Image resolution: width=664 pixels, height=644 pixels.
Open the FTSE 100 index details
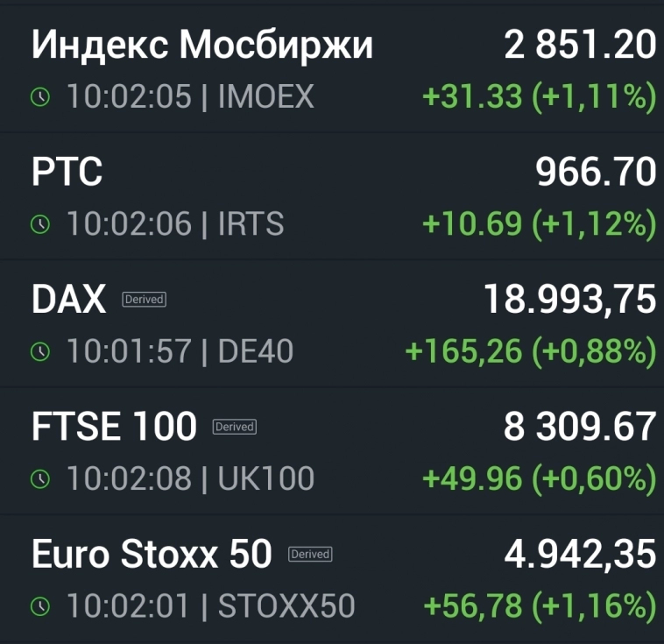coord(114,428)
